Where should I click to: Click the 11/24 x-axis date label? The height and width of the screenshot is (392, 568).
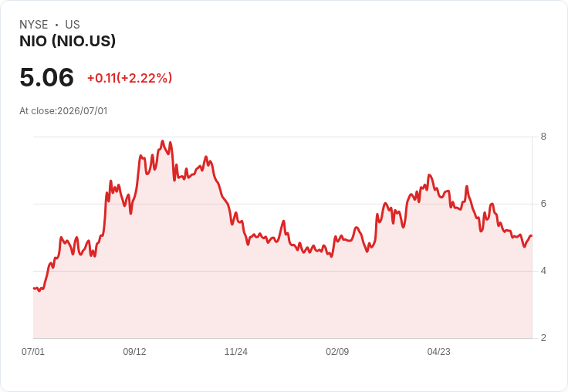pos(236,351)
